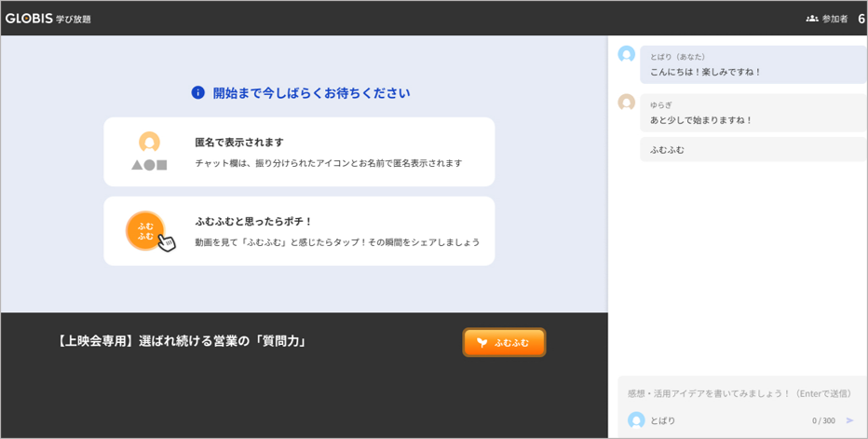The width and height of the screenshot is (868, 439).
Task: Click the 動画を見て「ふむふむ」 description text
Action: 337,242
